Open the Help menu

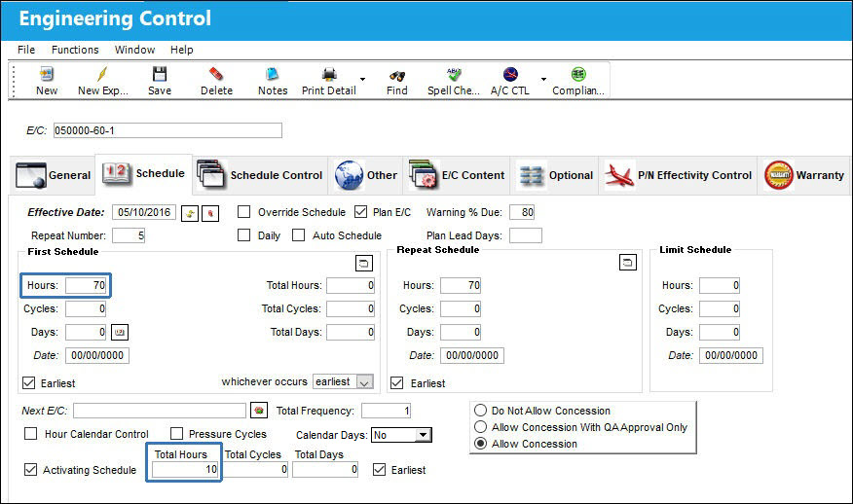(182, 50)
